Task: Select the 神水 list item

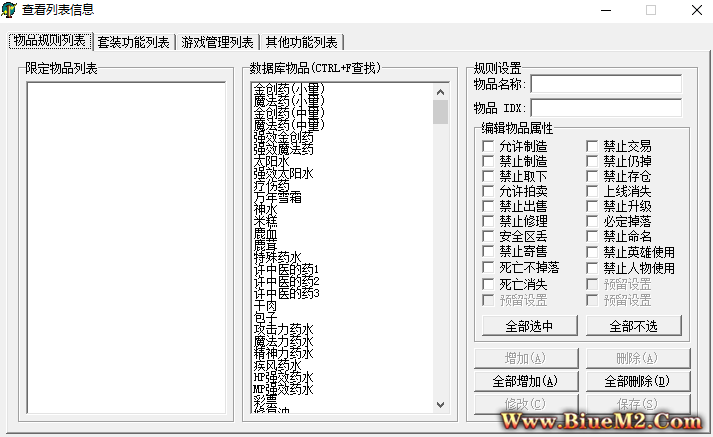Action: point(266,209)
